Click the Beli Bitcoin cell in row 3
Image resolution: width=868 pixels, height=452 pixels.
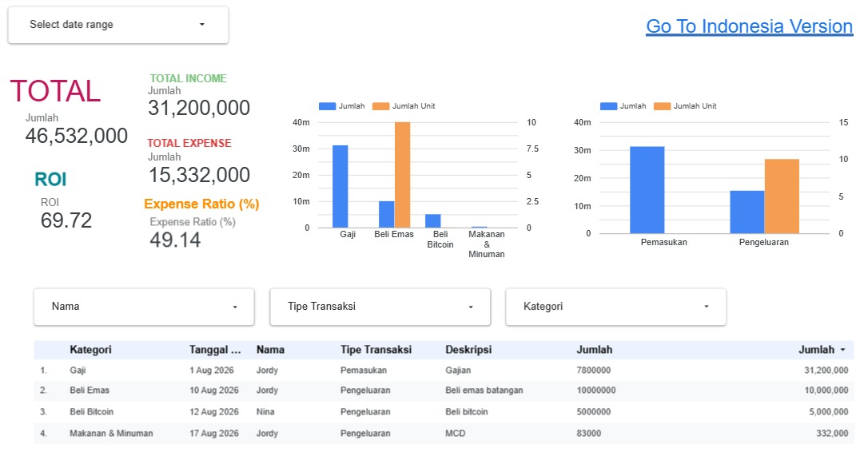[x=91, y=411]
